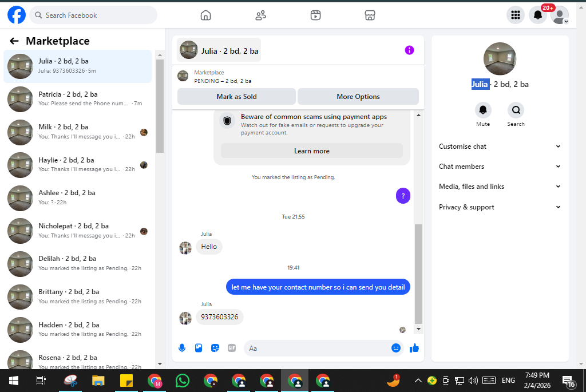The width and height of the screenshot is (586, 392).
Task: Click the ENG language indicator
Action: (x=508, y=381)
